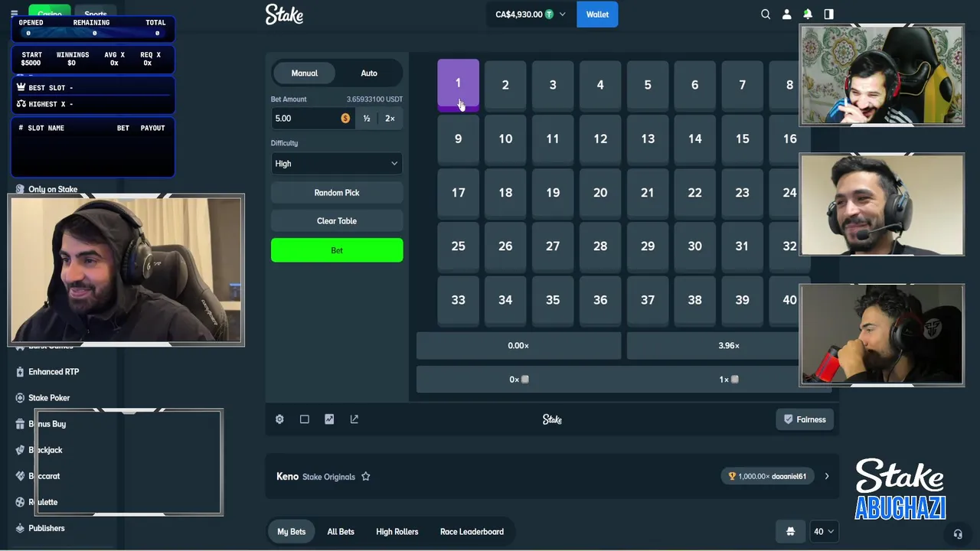Toggle theatre mode square icon
The height and width of the screenshot is (551, 980).
coord(305,419)
